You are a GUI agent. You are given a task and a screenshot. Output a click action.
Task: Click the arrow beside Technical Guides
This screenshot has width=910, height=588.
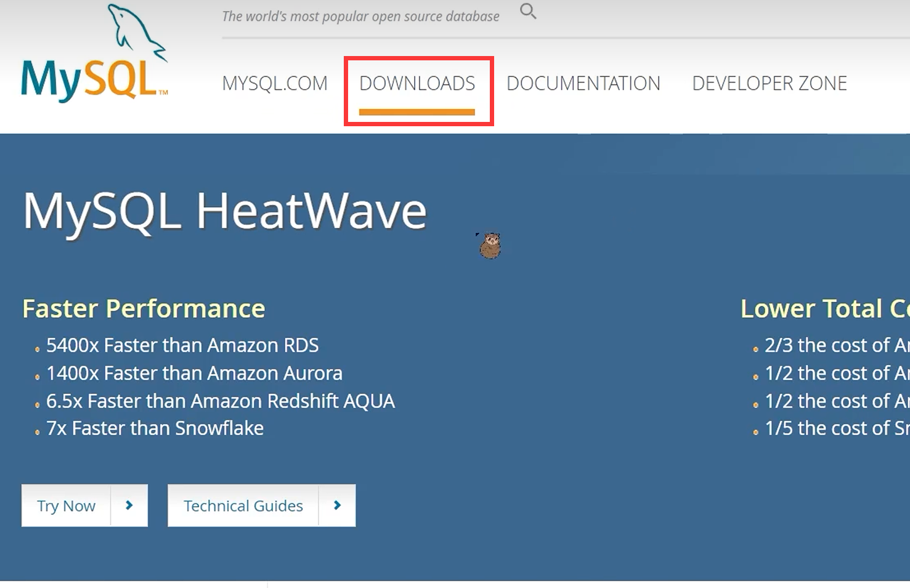coord(337,505)
